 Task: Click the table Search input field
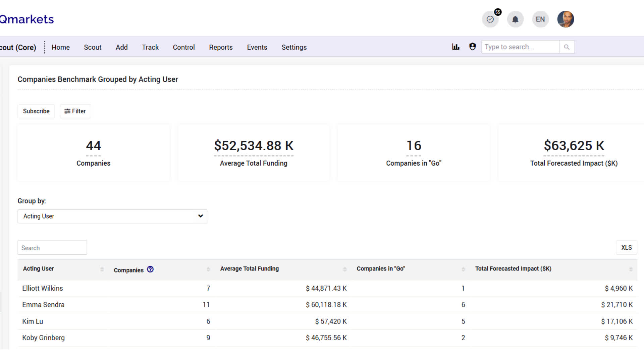[52, 248]
